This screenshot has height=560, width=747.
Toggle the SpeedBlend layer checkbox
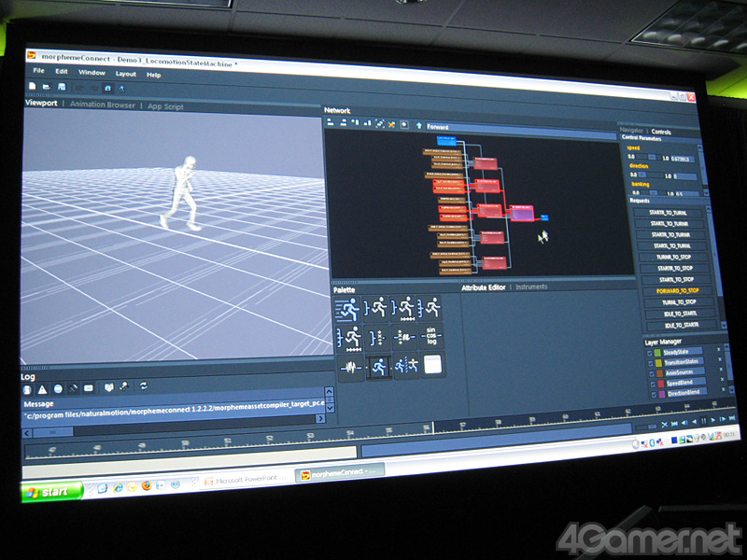653,385
